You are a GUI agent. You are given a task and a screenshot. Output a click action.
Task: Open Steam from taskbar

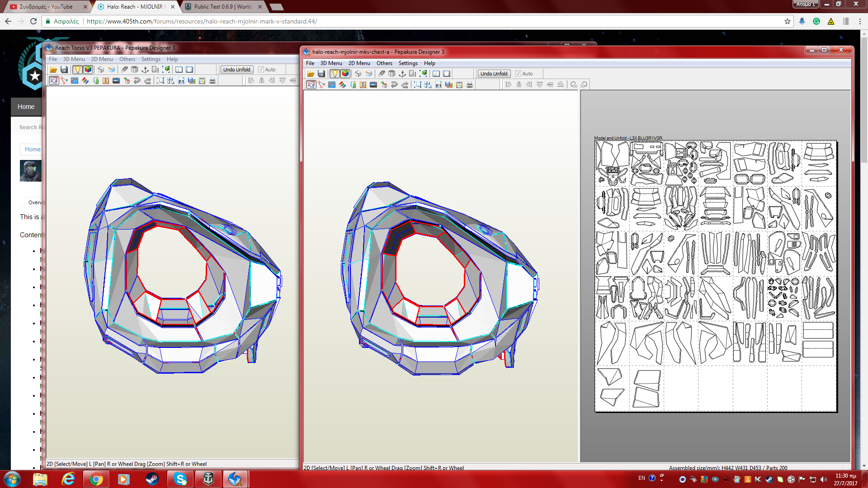pyautogui.click(x=152, y=479)
